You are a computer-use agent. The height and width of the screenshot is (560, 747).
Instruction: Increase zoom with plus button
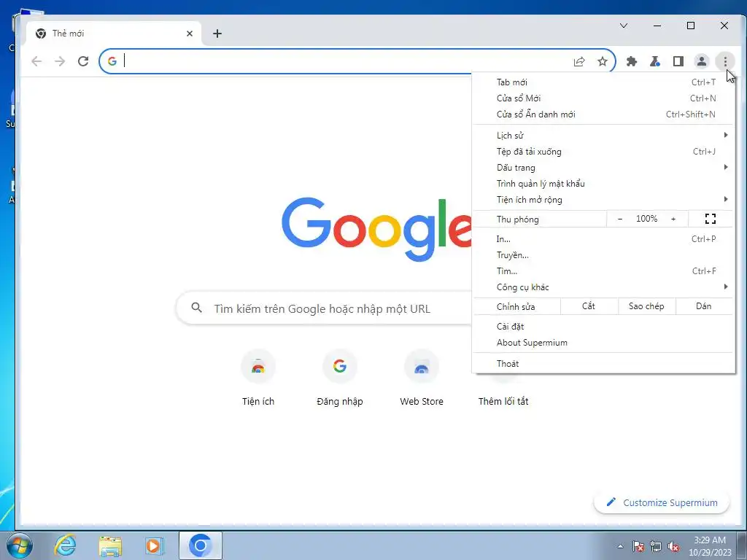673,219
